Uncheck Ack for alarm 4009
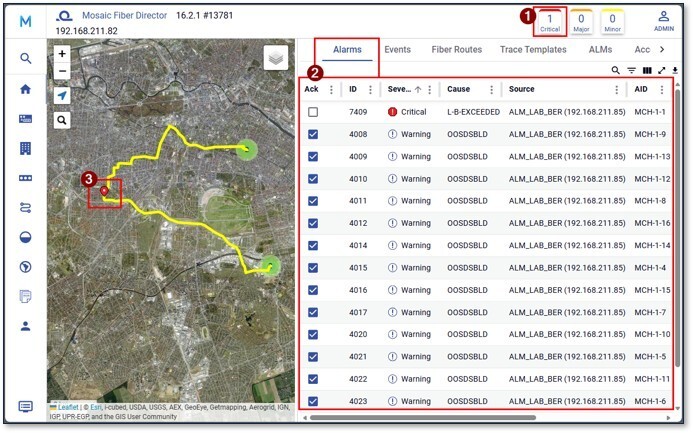This screenshot has width=693, height=433. point(313,156)
